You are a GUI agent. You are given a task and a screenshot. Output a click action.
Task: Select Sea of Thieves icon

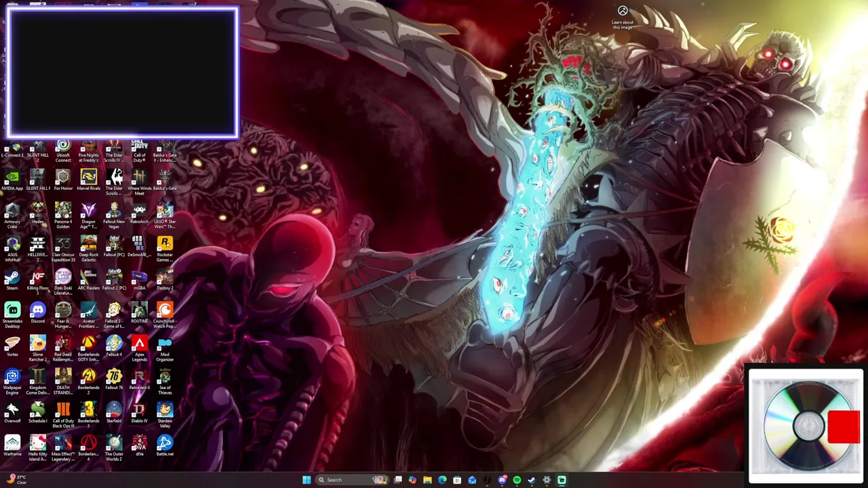[x=165, y=382]
